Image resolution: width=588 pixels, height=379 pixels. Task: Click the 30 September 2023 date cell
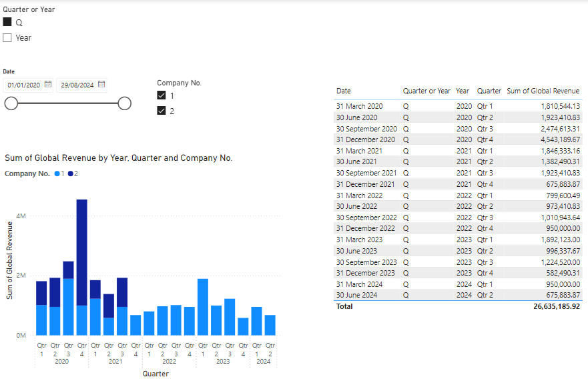(366, 262)
